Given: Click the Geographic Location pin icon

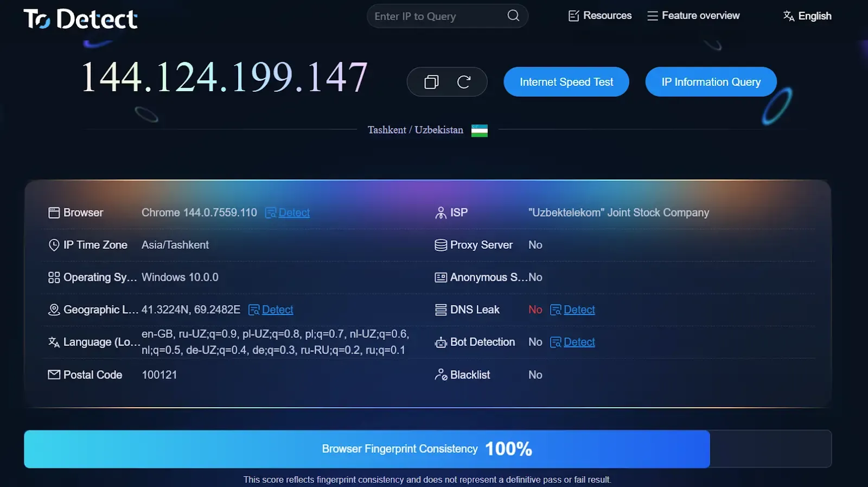Looking at the screenshot, I should click(x=54, y=309).
